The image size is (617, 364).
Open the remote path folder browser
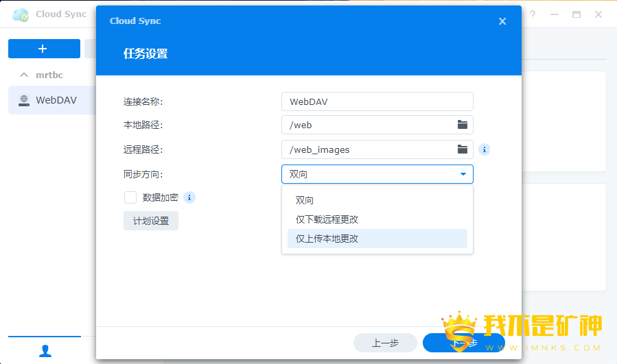pos(463,149)
